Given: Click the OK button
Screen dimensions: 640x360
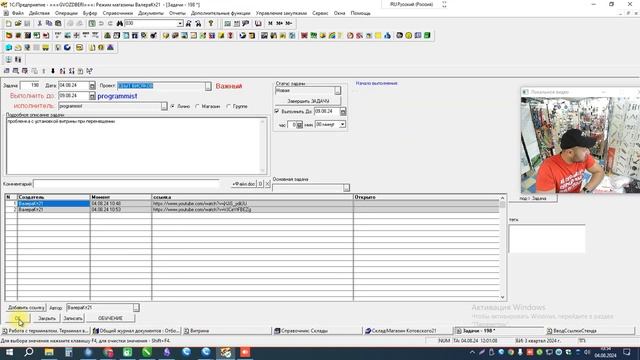Looking at the screenshot, I should [18, 318].
